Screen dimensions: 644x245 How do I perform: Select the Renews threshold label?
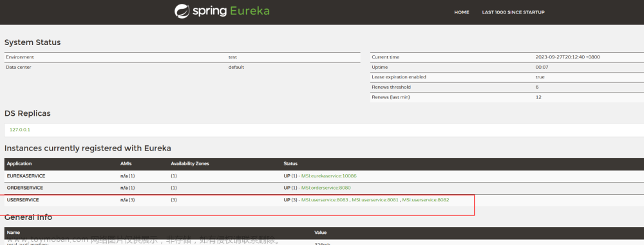391,87
